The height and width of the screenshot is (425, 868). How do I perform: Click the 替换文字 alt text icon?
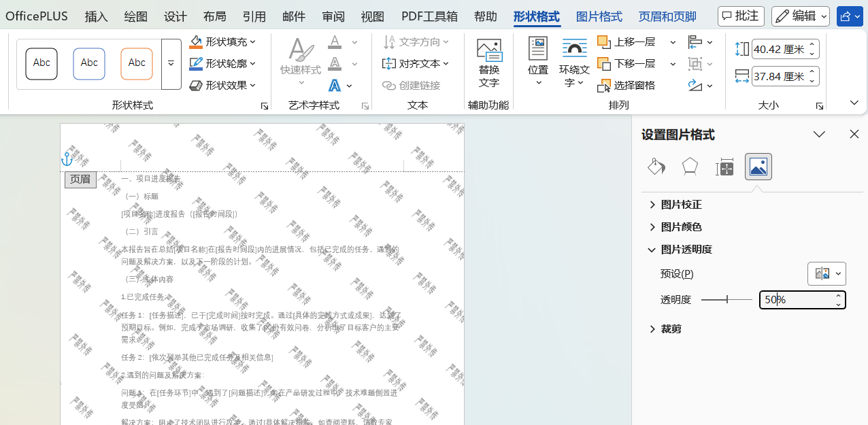[488, 61]
